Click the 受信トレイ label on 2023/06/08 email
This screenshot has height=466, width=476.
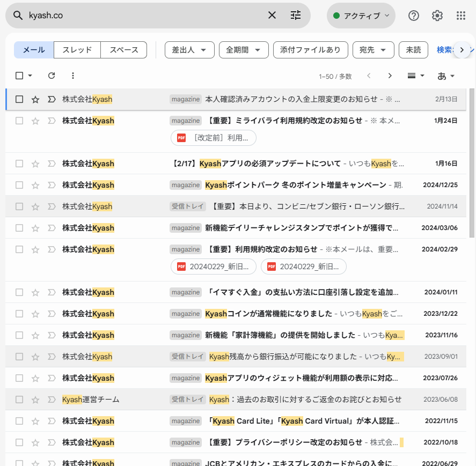coord(188,400)
